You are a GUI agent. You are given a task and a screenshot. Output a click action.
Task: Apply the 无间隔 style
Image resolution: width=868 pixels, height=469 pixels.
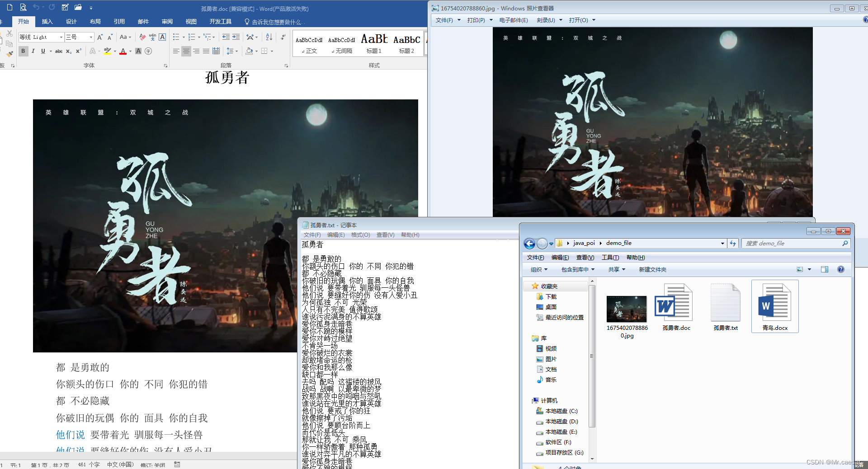(x=341, y=44)
